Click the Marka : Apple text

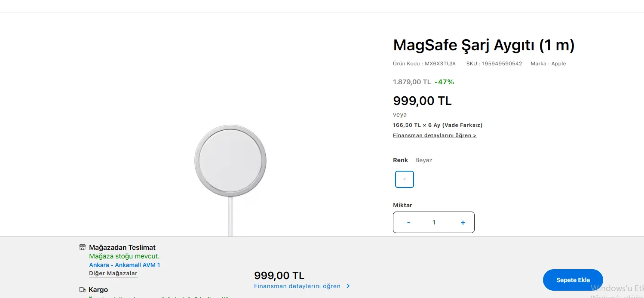[x=548, y=64]
